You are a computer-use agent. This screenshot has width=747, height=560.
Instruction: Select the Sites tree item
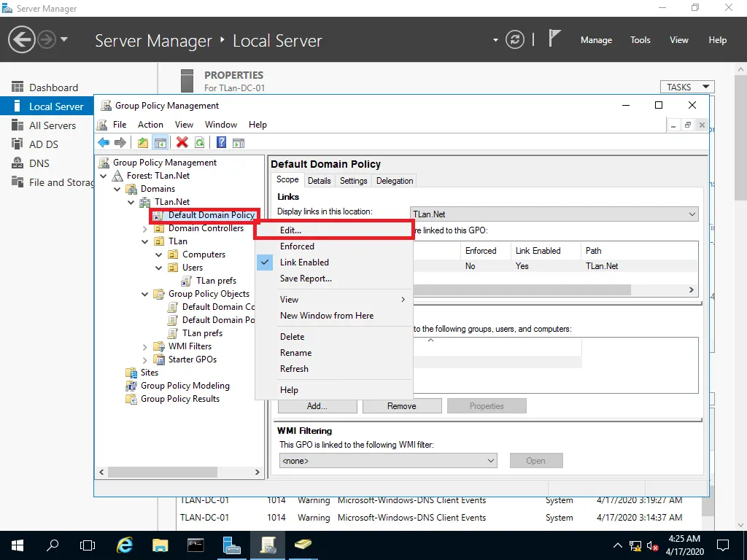tap(149, 373)
